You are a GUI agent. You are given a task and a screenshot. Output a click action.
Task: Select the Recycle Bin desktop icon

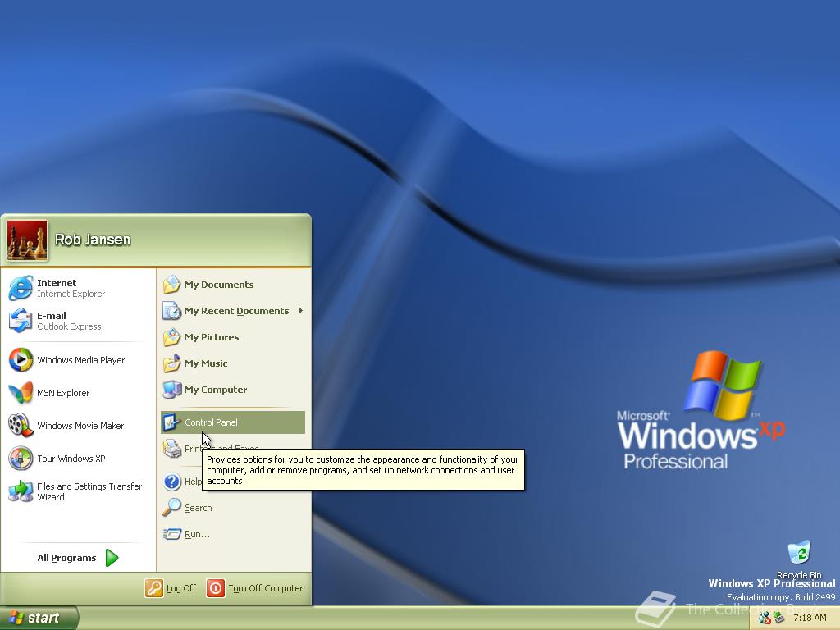coord(799,553)
